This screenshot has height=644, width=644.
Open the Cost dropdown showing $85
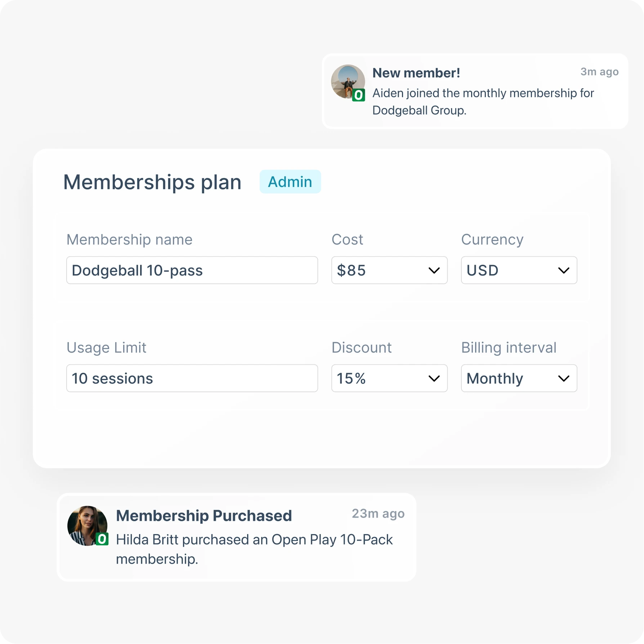coord(389,270)
